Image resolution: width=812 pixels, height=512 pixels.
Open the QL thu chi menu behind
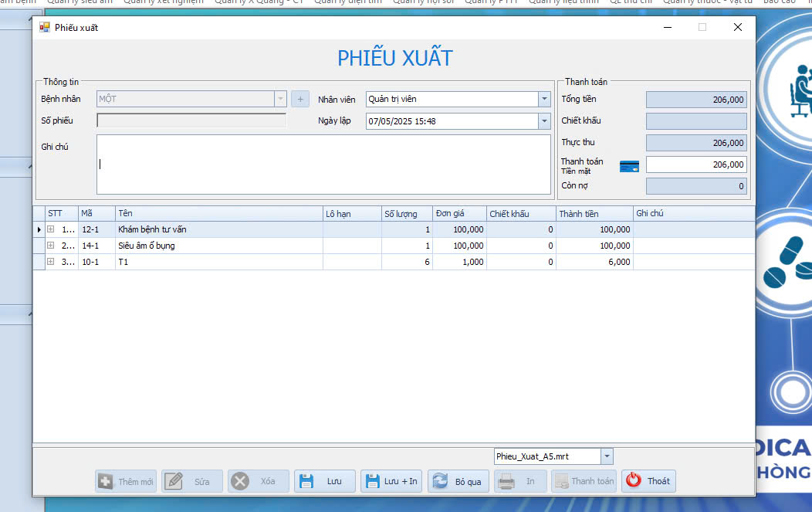coord(631,2)
